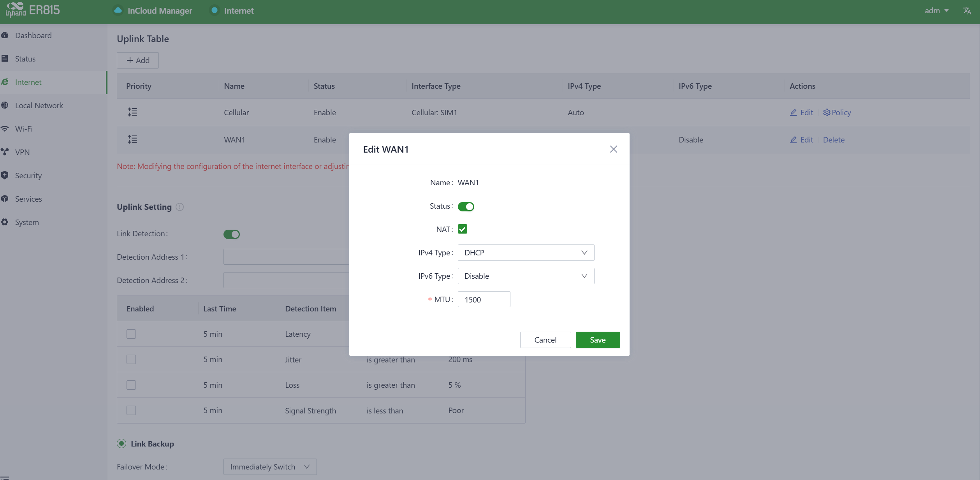The width and height of the screenshot is (980, 480).
Task: Open the IPv4 Type DHCP dropdown
Action: [x=526, y=253]
